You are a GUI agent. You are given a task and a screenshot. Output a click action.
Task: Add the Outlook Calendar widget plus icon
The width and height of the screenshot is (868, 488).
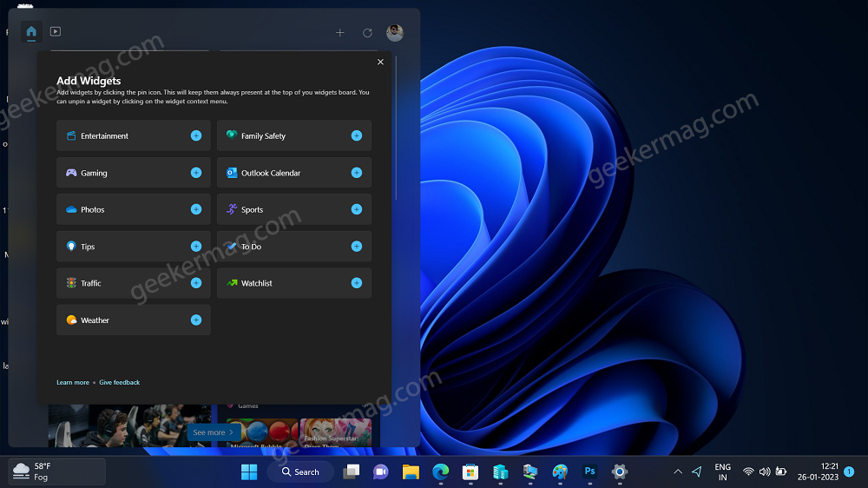(x=357, y=173)
